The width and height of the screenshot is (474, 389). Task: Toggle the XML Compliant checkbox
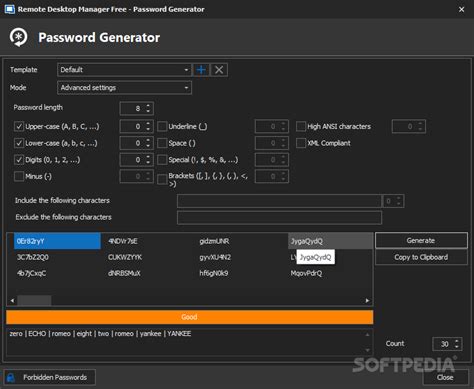click(301, 143)
